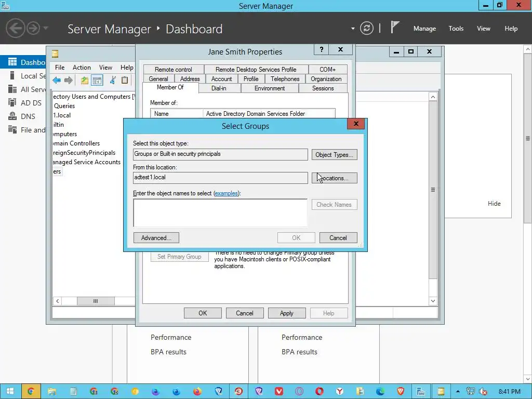The height and width of the screenshot is (399, 532).
Task: Click OK in Jane Smith Properties
Action: (203, 313)
